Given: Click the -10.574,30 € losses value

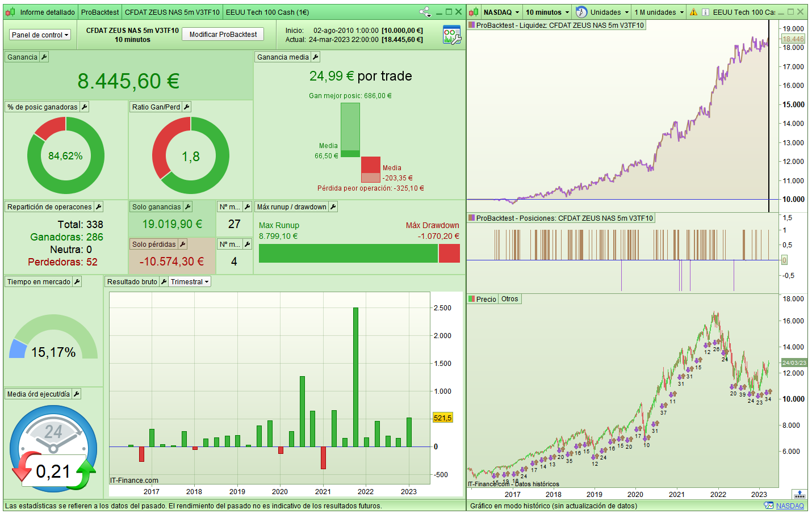Looking at the screenshot, I should pos(171,262).
